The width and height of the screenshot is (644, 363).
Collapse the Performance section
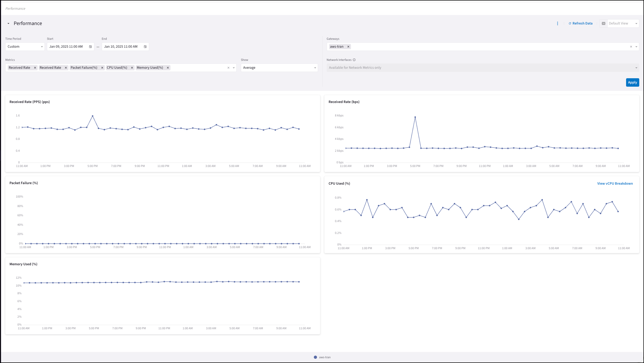click(x=8, y=23)
